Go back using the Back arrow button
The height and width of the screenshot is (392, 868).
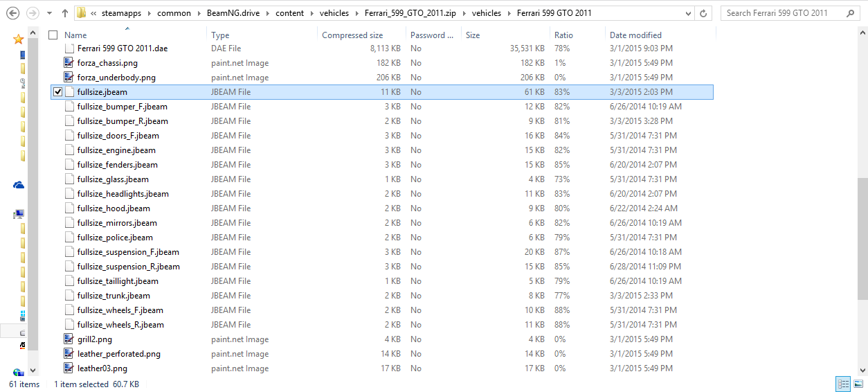12,13
